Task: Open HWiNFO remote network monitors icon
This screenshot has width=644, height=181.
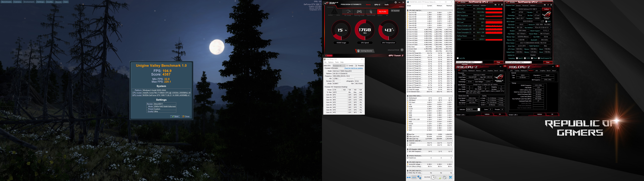Action: click(419, 177)
